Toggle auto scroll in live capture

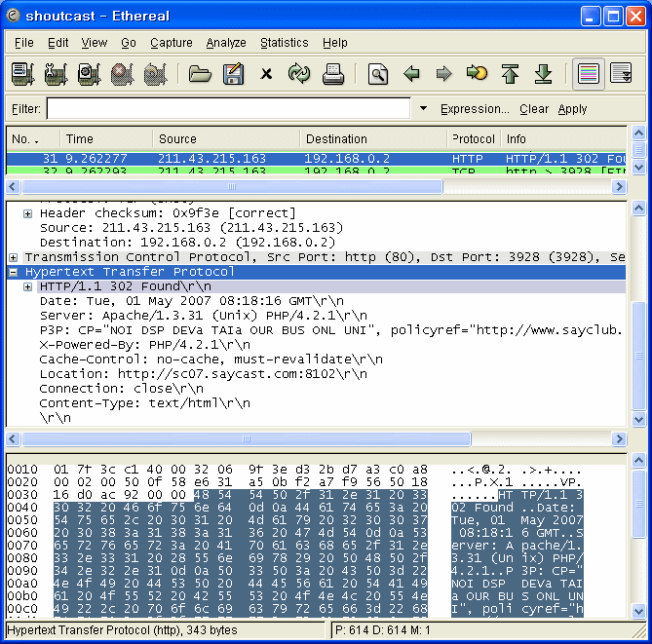[x=621, y=74]
